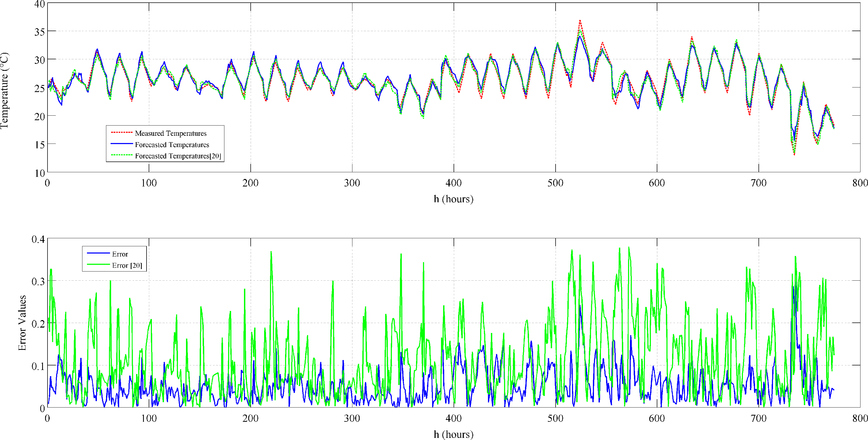Click the 'Measured Temperatures' legend entry
868x440 pixels.
(x=170, y=133)
